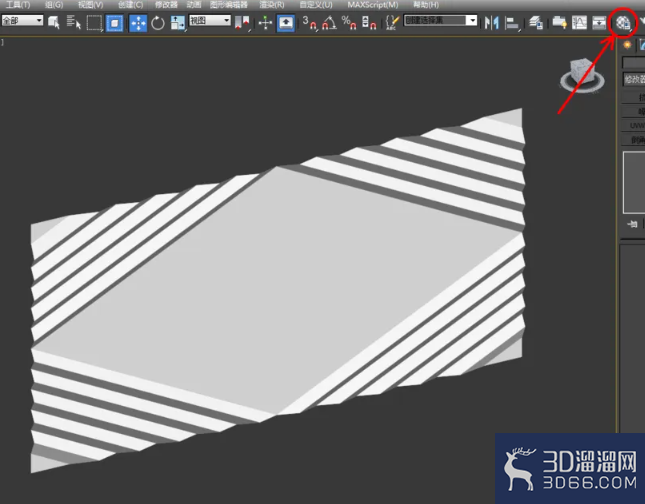Click the Mirror tool icon

click(492, 23)
